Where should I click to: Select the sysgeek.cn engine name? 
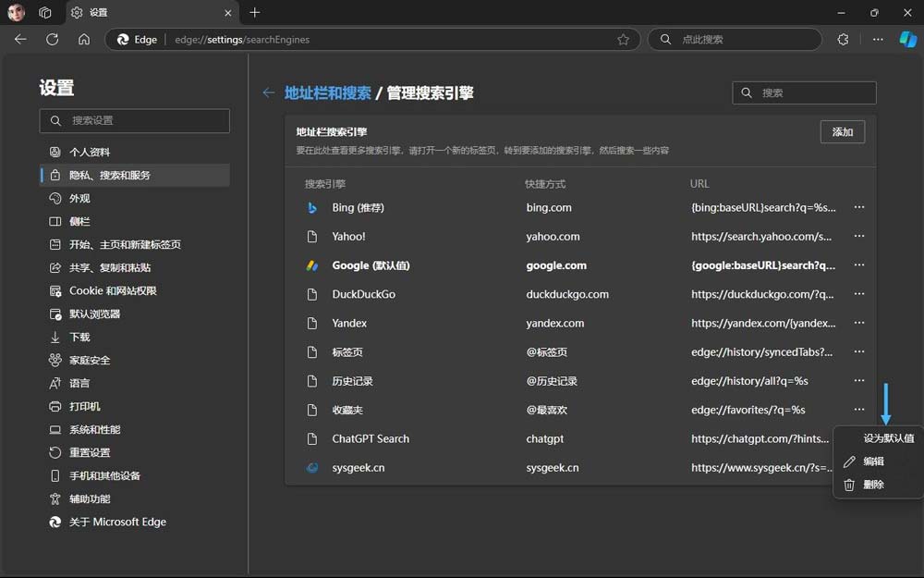tap(359, 468)
